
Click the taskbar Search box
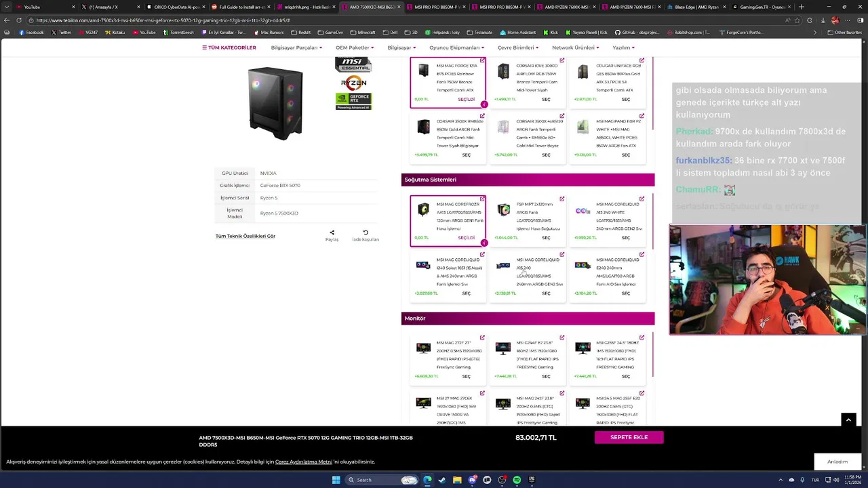click(381, 480)
